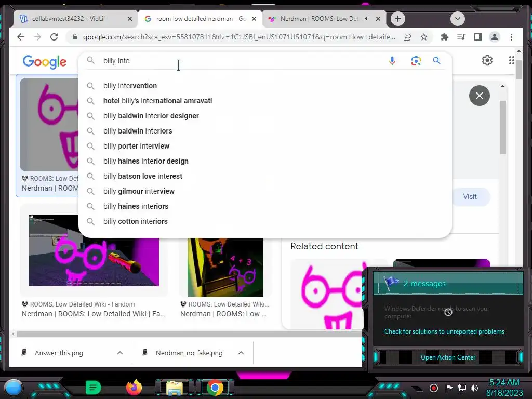
Task: Click the horizontal page scrollbar
Action: (189, 334)
